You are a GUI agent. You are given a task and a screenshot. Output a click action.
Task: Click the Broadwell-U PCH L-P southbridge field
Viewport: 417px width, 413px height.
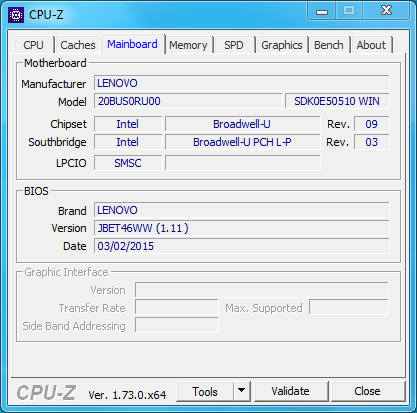coord(242,142)
